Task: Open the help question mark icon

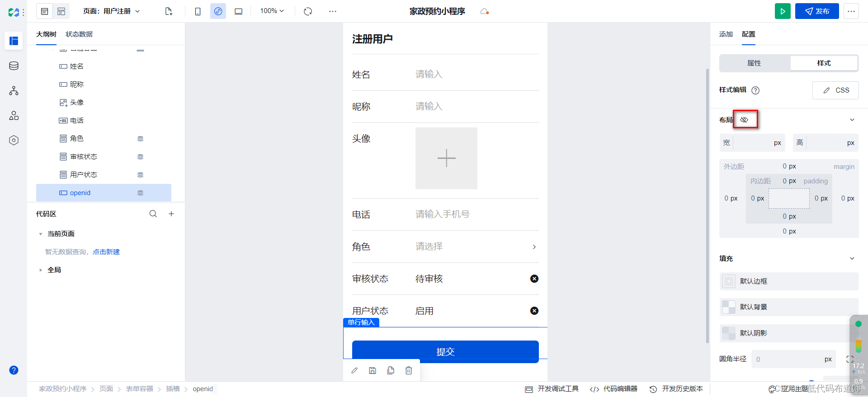Action: pyautogui.click(x=14, y=370)
